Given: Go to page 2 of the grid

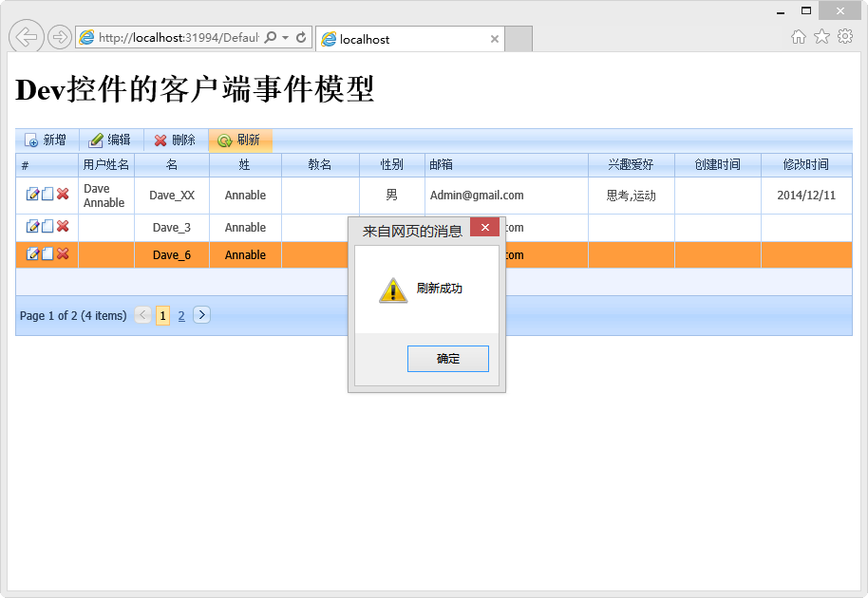Looking at the screenshot, I should click(181, 316).
